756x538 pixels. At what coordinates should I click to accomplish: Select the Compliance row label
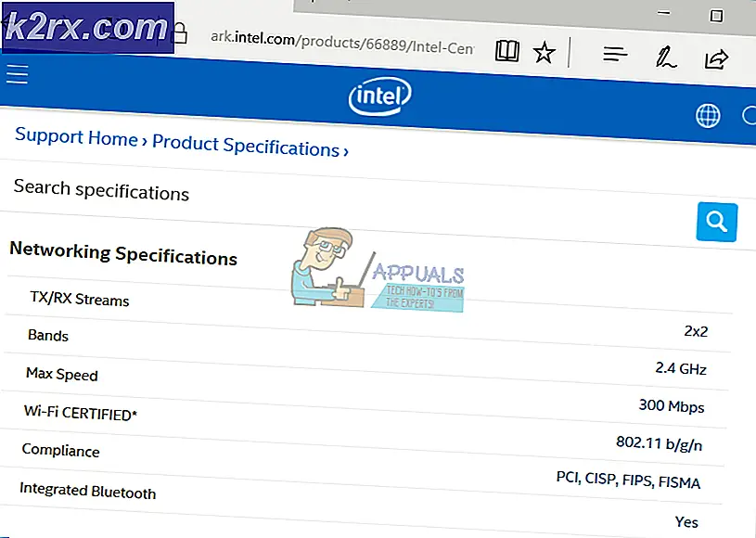click(x=60, y=450)
